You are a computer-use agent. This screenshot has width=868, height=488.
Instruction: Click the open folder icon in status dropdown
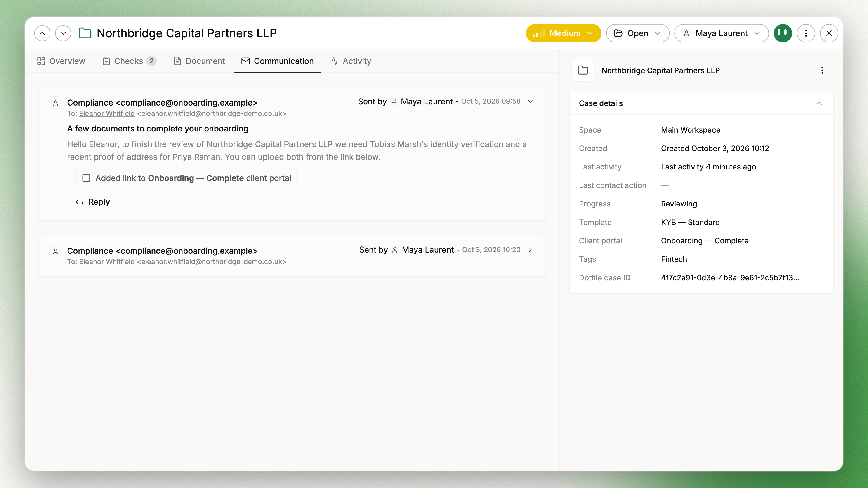[618, 33]
